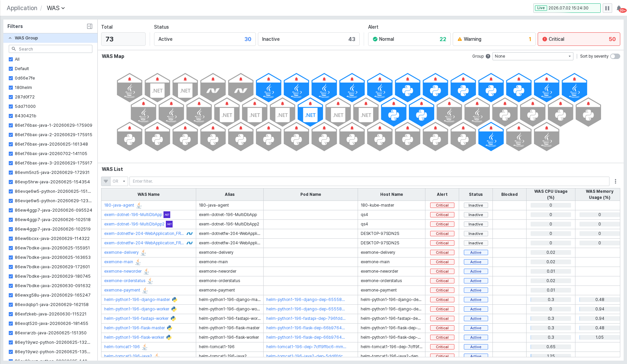The image size is (627, 364).
Task: Uncheck the All WAS group checkbox
Action: [11, 59]
